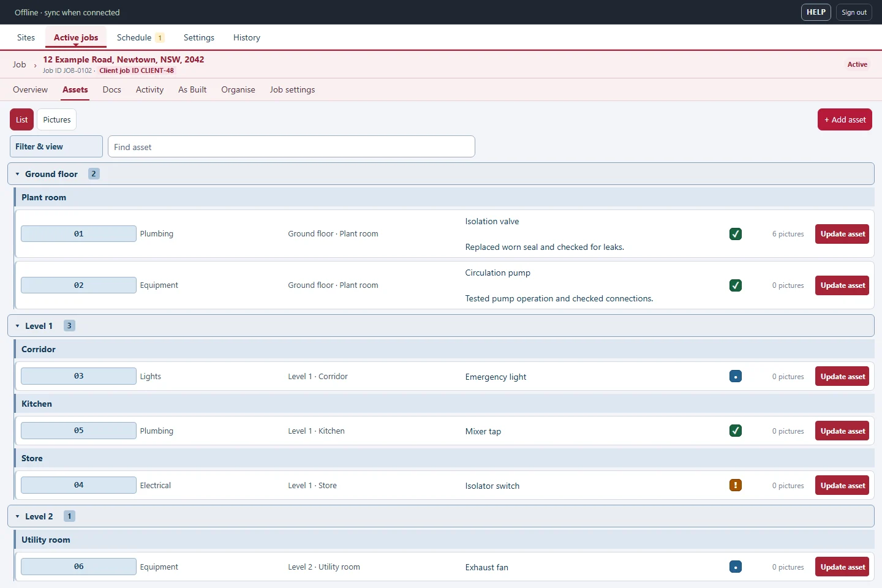Open the job Overview tab
This screenshot has width=882, height=588.
click(x=30, y=89)
